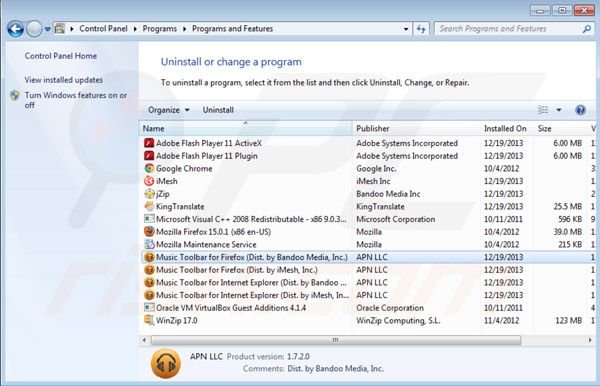Open the Organize dropdown menu

click(x=169, y=110)
